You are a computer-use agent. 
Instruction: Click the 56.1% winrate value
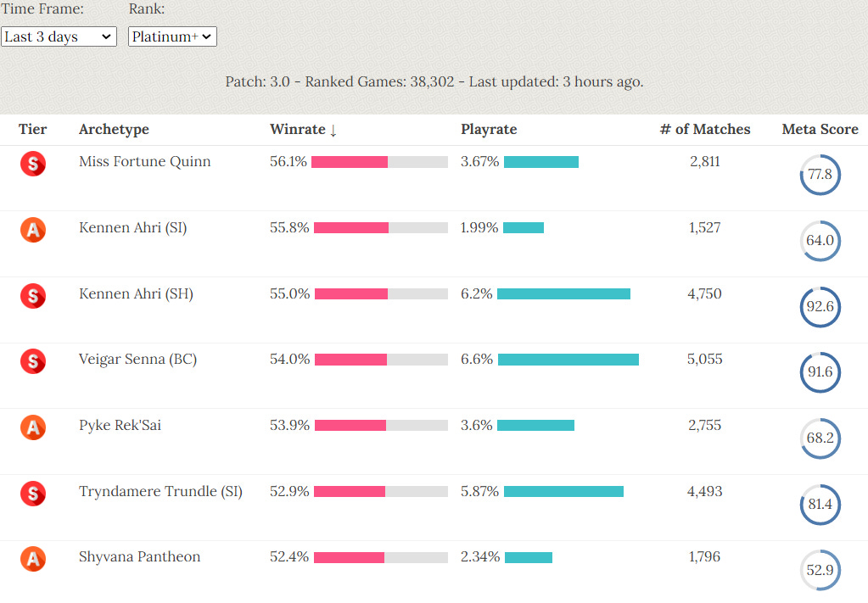(x=288, y=161)
